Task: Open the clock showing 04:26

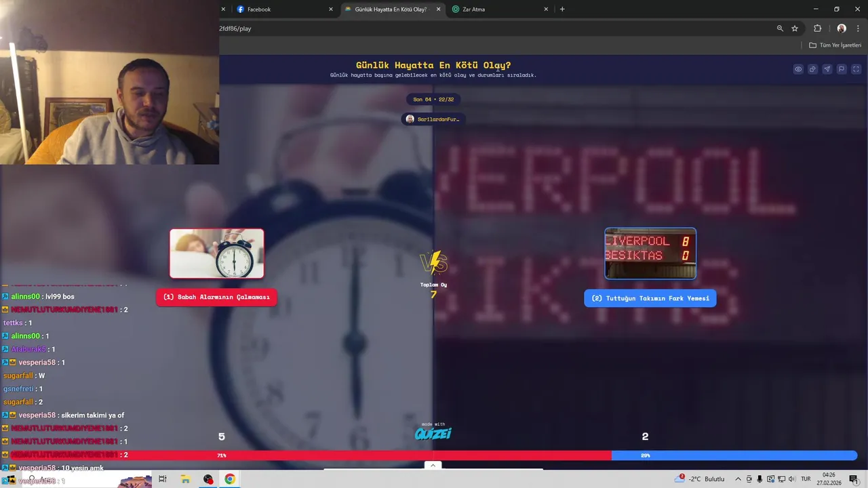Action: tap(829, 479)
